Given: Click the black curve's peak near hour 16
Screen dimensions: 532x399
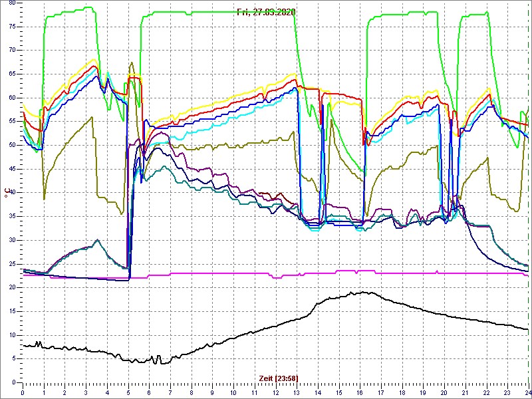Looking at the screenshot, I should [x=362, y=292].
